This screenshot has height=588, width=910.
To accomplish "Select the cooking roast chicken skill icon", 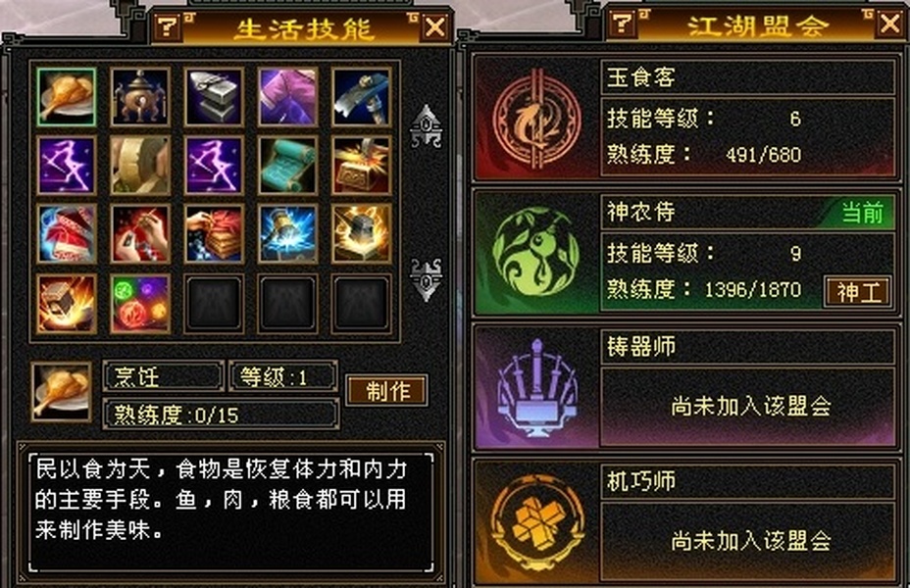I will pyautogui.click(x=66, y=96).
